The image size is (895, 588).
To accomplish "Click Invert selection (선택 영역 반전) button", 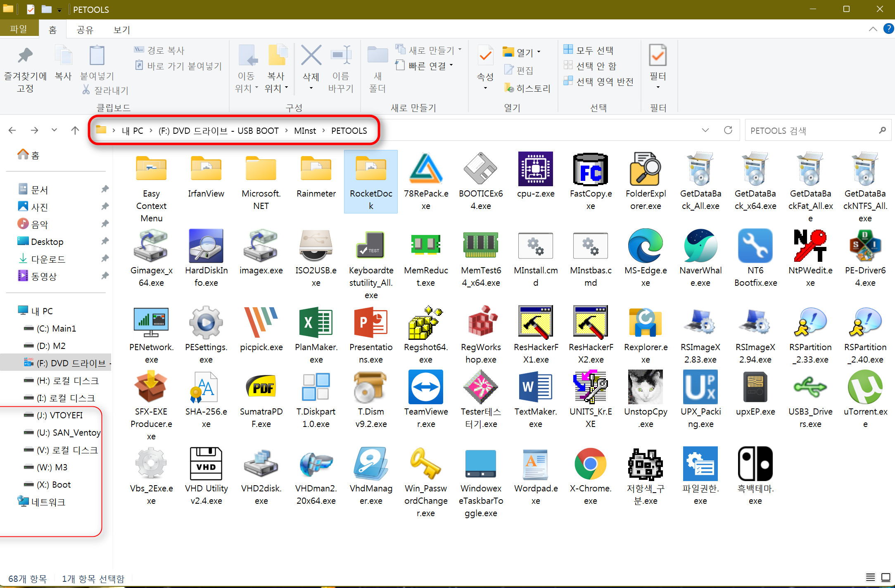I will [598, 81].
